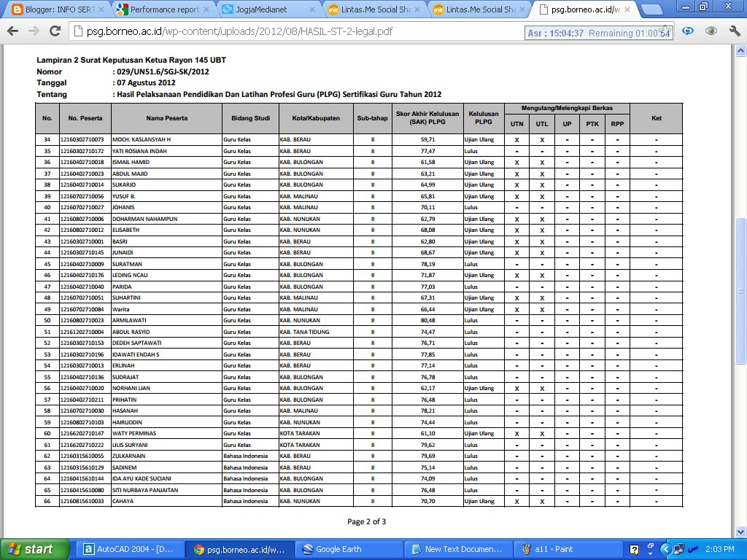747x560 pixels.
Task: Click the taskbar clock 2:03 PM
Action: [719, 549]
